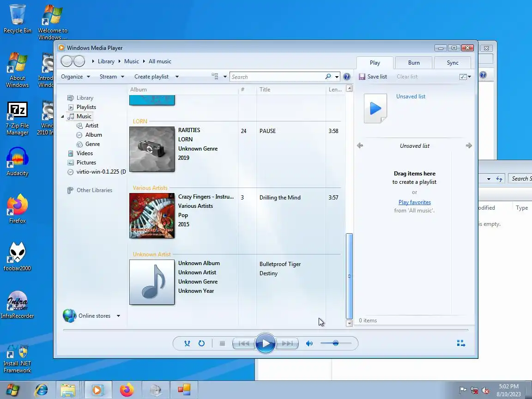
Task: Click the Forward navigation arrow
Action: [x=79, y=61]
